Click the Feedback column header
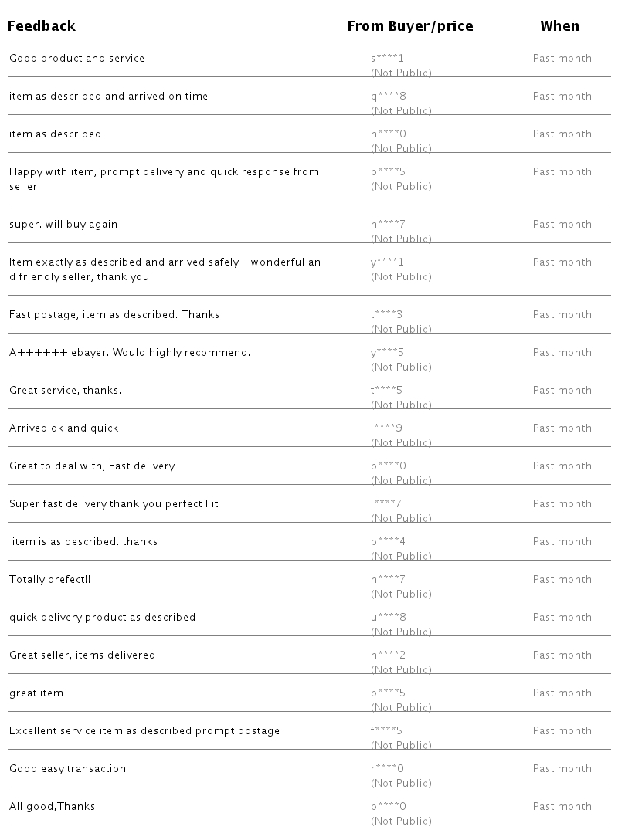618x840 pixels. 42,26
